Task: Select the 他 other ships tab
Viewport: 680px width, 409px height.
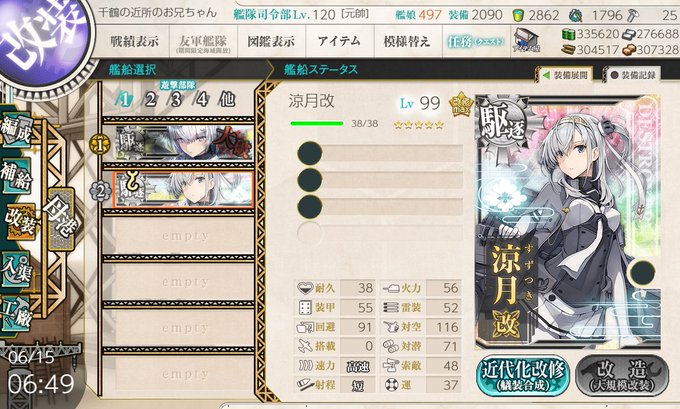Action: click(x=227, y=100)
